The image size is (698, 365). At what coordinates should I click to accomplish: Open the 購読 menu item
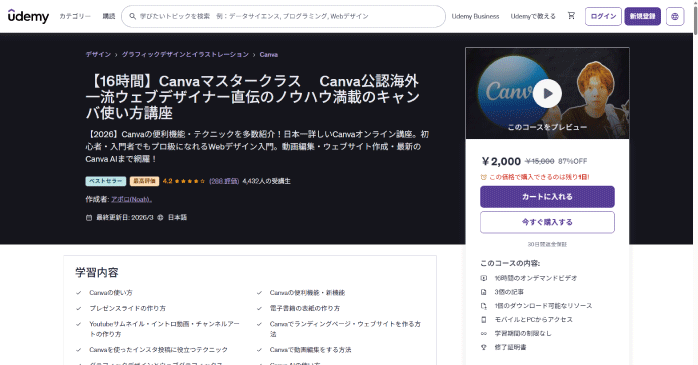pyautogui.click(x=109, y=16)
